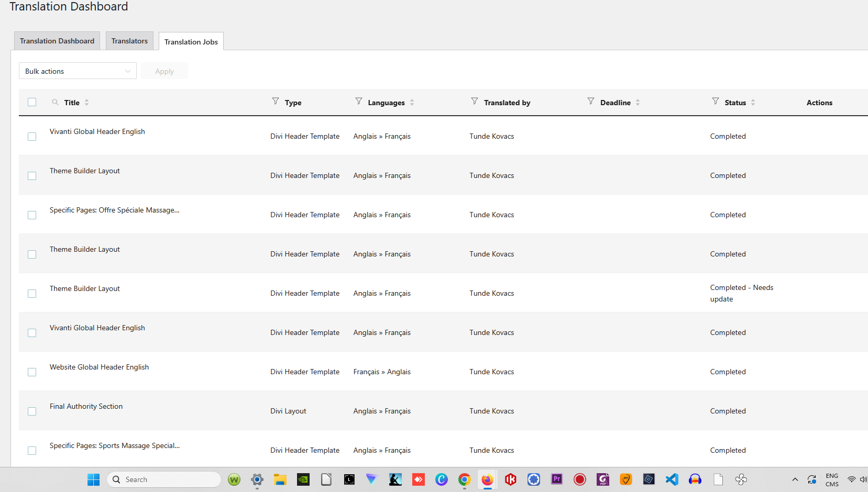Open the Languages column filter icon
The height and width of the screenshot is (492, 868).
(358, 101)
